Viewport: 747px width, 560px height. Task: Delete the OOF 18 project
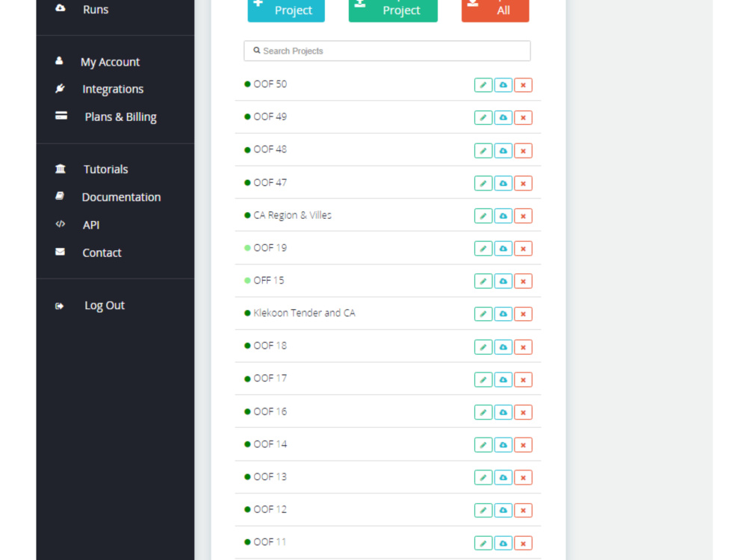523,347
